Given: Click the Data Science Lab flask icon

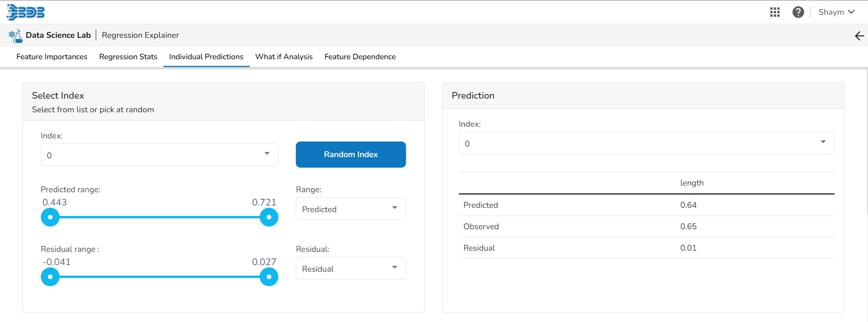Looking at the screenshot, I should coord(16,35).
